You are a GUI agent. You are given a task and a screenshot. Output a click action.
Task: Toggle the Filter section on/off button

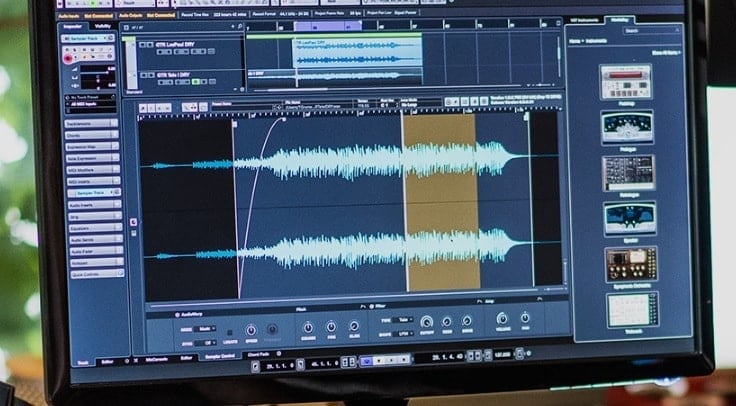[371, 306]
